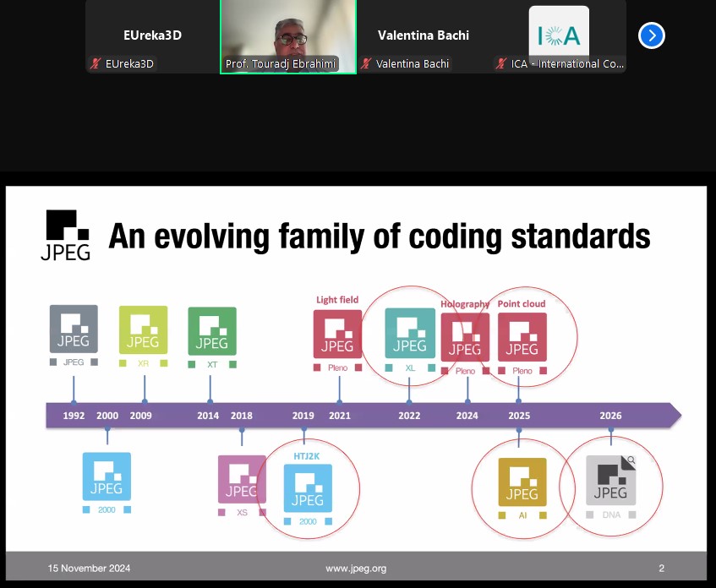Screen dimensions: 716x588
Task: Select Prof. Touradj Ebrahimi's video tile
Action: point(288,36)
